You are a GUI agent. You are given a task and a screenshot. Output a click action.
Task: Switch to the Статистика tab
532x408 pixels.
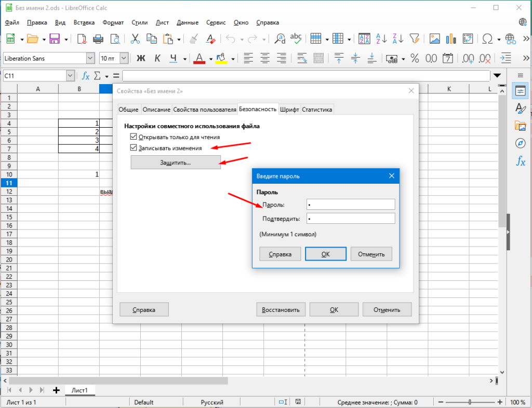[317, 110]
